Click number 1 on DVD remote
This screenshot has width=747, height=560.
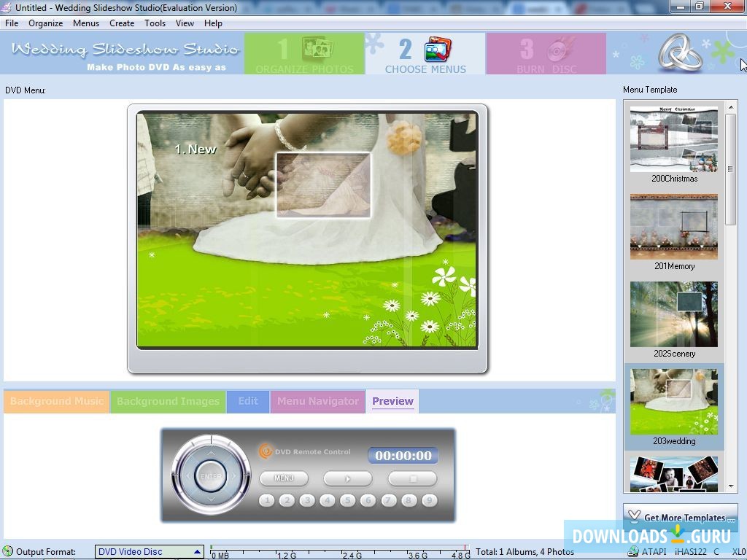[x=267, y=500]
